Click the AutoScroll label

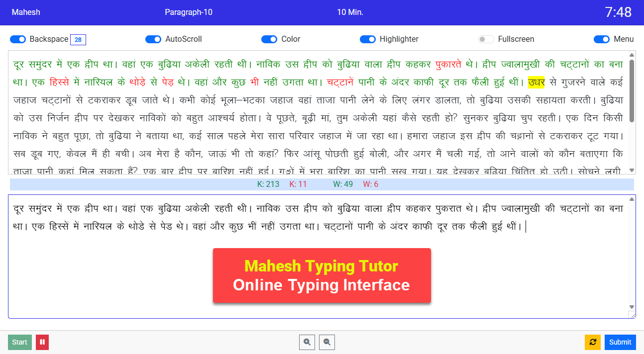pyautogui.click(x=184, y=39)
